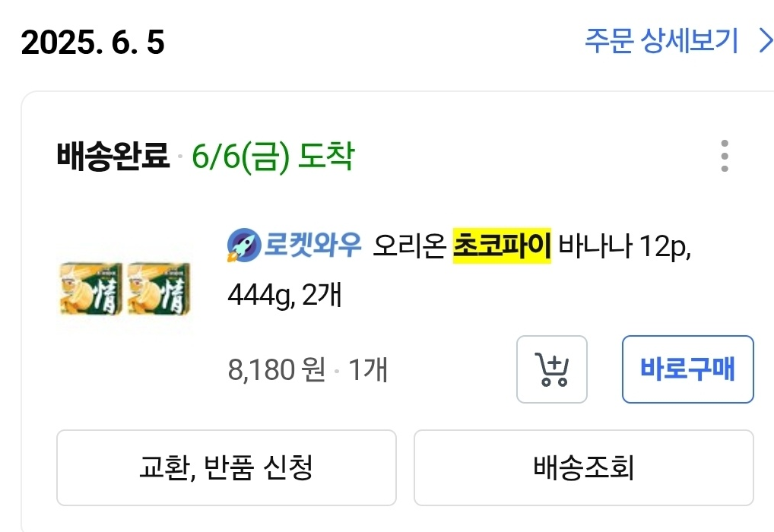Select the 로켓와우 label
The height and width of the screenshot is (532, 774).
(x=312, y=245)
